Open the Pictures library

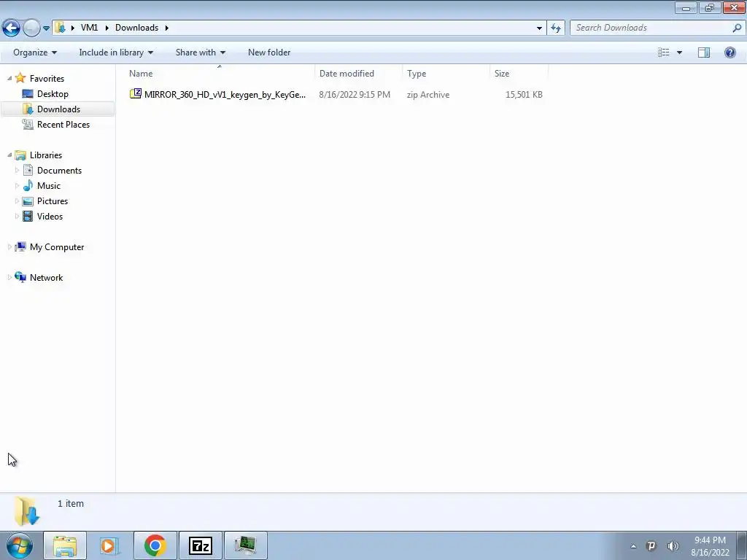pyautogui.click(x=53, y=201)
